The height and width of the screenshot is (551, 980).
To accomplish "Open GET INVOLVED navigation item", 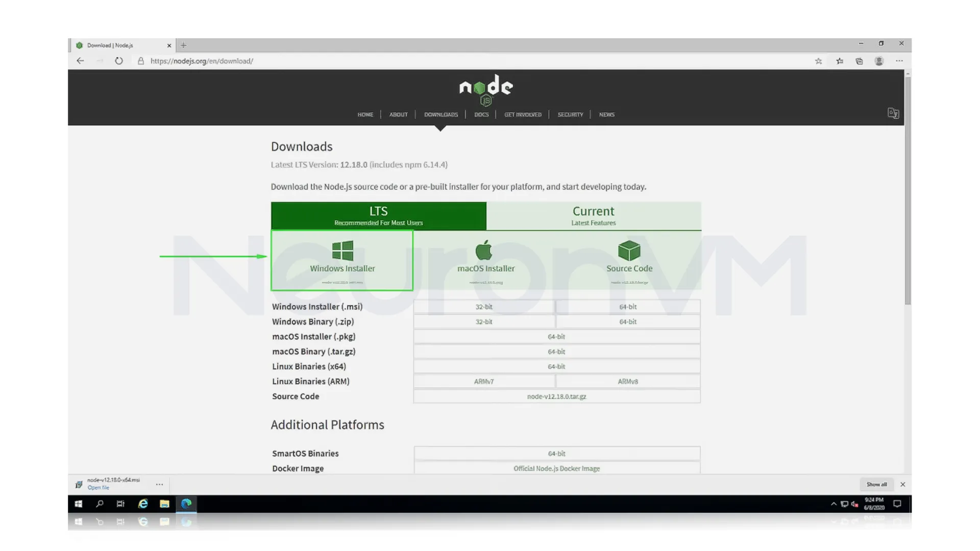I will [x=523, y=114].
